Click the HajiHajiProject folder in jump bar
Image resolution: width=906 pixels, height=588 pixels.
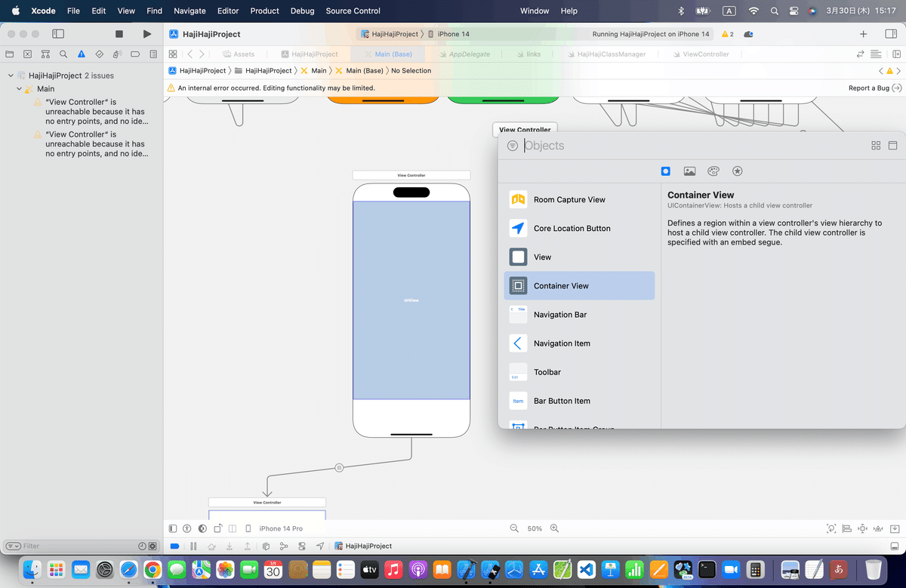(263, 70)
